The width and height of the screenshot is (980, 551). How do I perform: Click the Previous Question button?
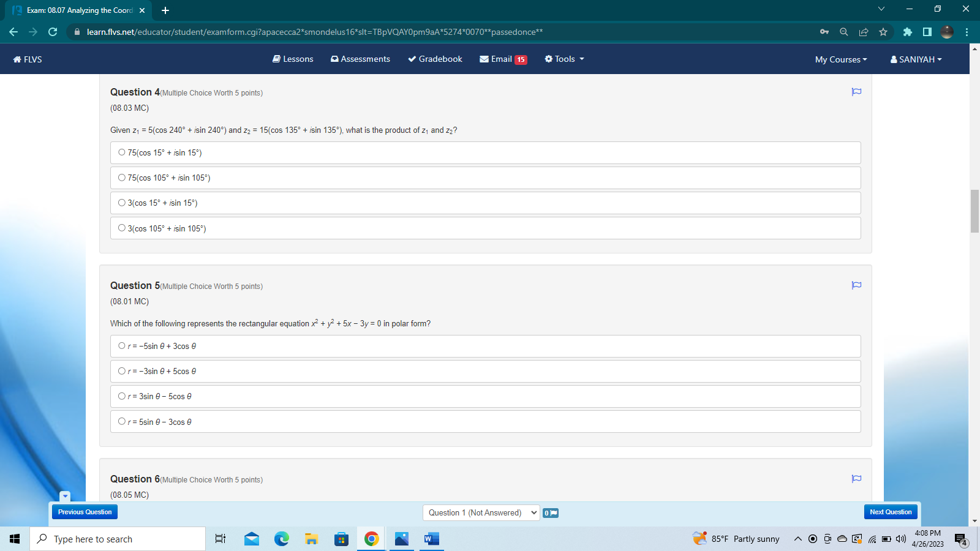85,512
